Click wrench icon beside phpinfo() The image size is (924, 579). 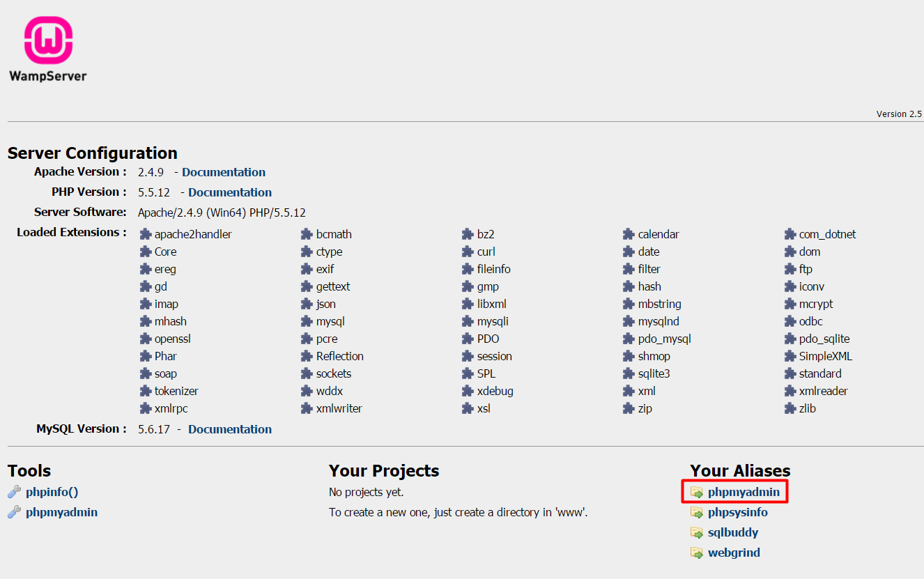pyautogui.click(x=14, y=492)
